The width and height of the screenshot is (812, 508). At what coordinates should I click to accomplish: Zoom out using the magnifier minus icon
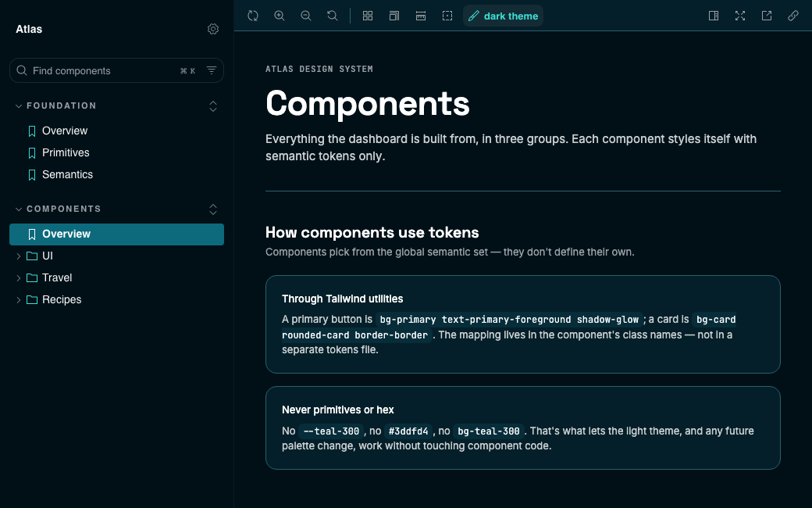tap(306, 16)
